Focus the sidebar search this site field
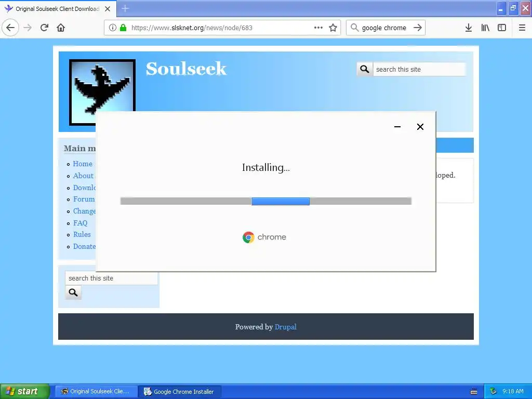Viewport: 532px width, 399px height. (111, 278)
